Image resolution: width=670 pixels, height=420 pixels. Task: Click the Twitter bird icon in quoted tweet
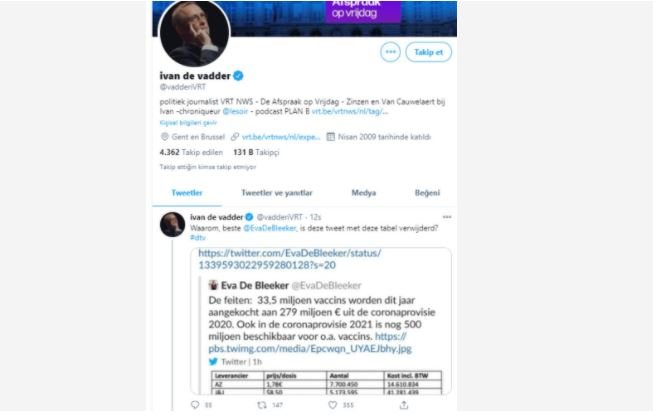tap(213, 362)
